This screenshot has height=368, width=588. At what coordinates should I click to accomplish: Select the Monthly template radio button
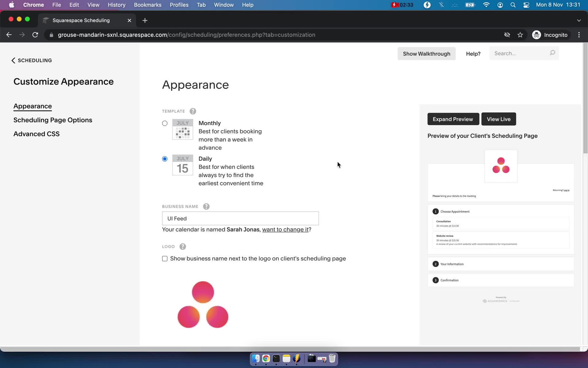(x=165, y=123)
